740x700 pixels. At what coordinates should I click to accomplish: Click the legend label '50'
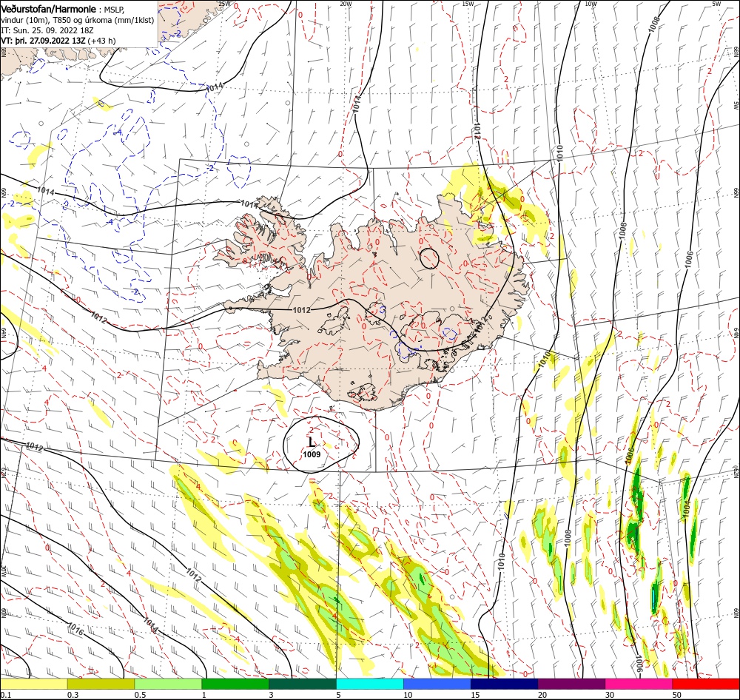[x=677, y=695]
